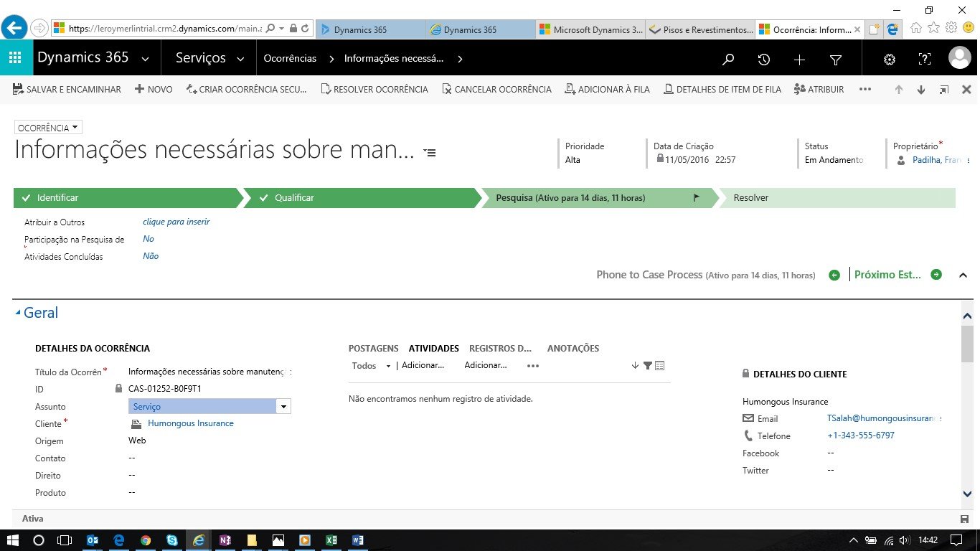Expand the Serviços area dropdown chevron

tap(240, 59)
